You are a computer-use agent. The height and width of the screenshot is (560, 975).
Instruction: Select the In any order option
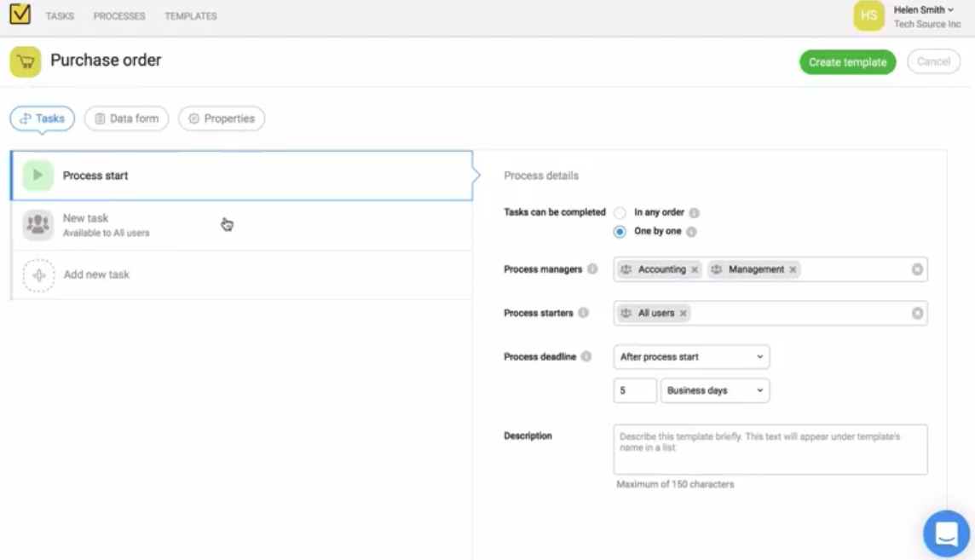coord(620,213)
